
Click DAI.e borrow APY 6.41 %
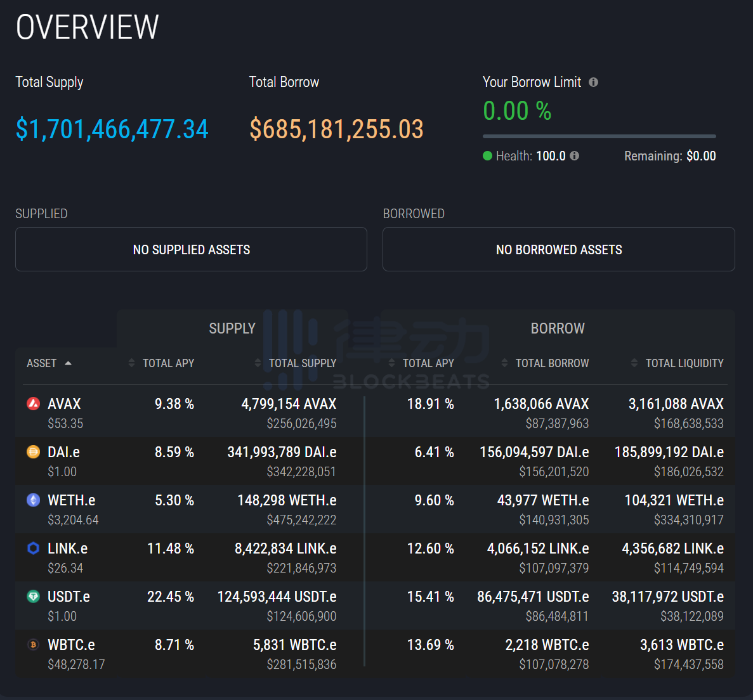434,452
